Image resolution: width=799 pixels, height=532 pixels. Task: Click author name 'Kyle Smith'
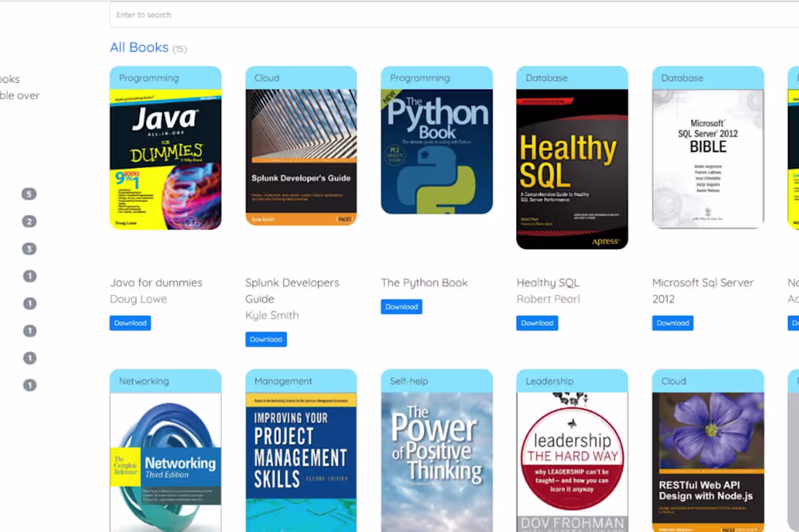[x=272, y=315]
